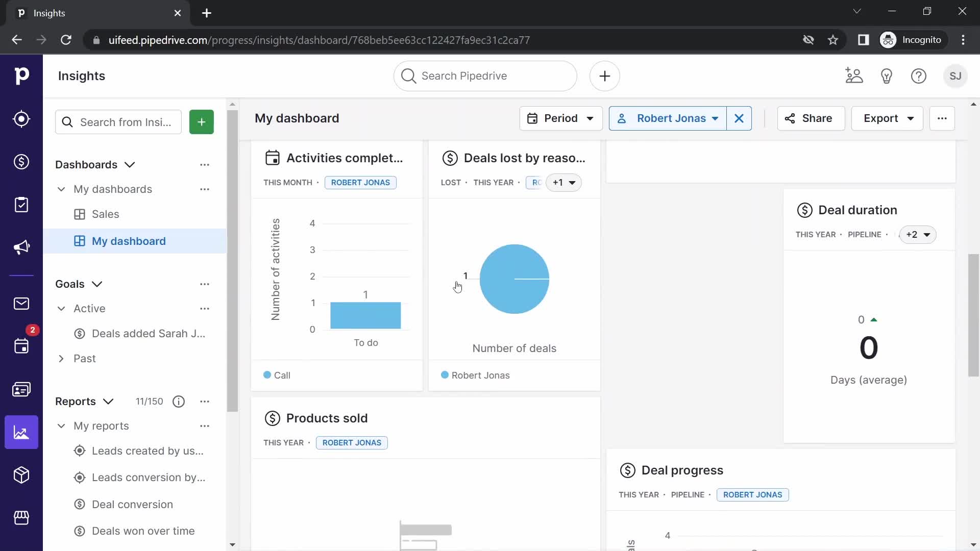Click ROBERT JONAS tag on Activities report
The height and width of the screenshot is (551, 980).
[360, 183]
